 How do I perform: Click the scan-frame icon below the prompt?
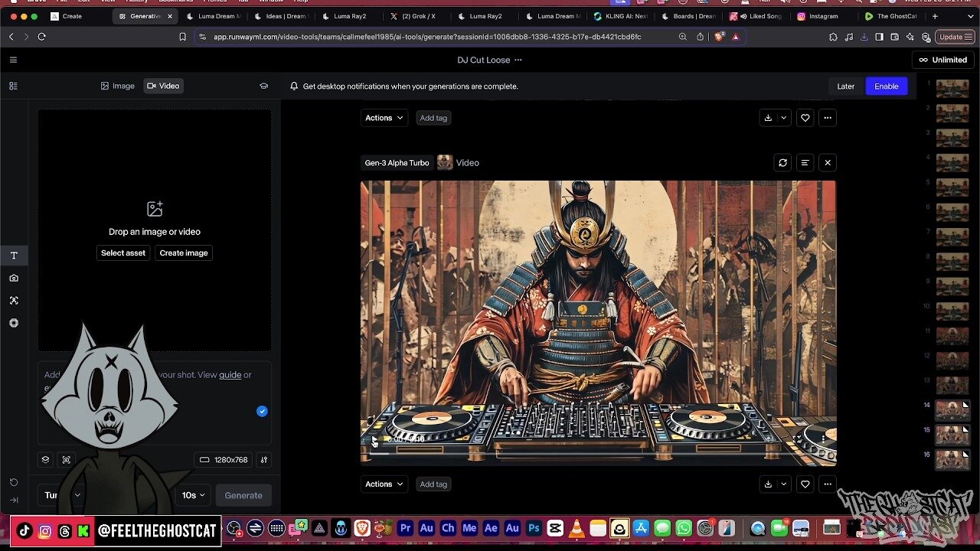(x=67, y=460)
